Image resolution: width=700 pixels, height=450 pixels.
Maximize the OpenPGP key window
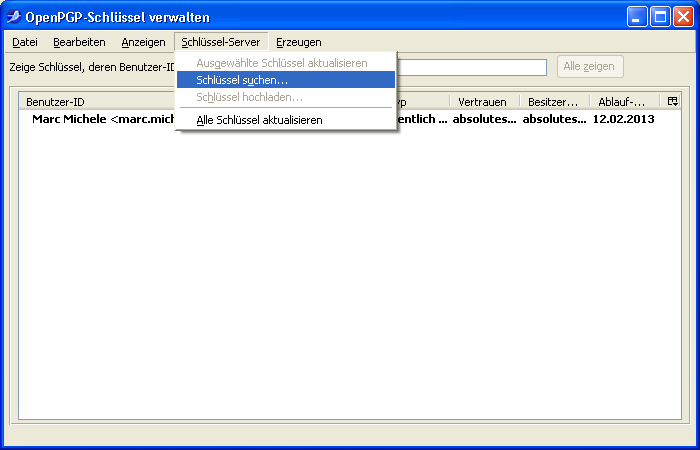(660, 17)
